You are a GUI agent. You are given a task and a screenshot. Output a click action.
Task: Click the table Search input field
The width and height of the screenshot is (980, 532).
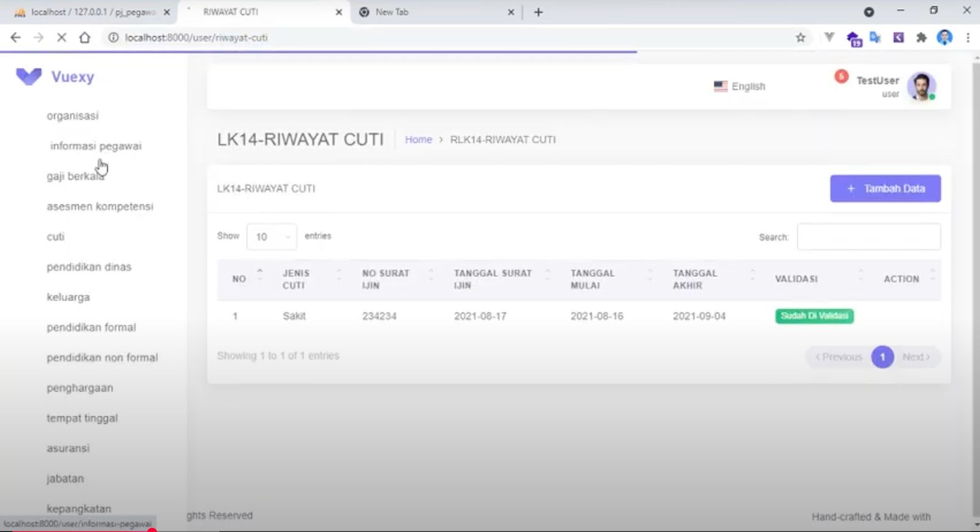coord(869,237)
